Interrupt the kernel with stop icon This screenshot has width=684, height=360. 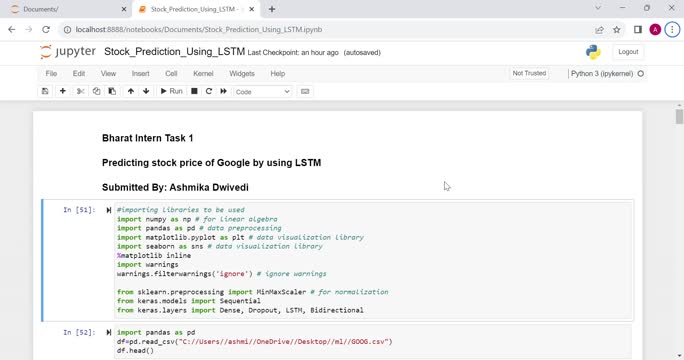pos(195,91)
